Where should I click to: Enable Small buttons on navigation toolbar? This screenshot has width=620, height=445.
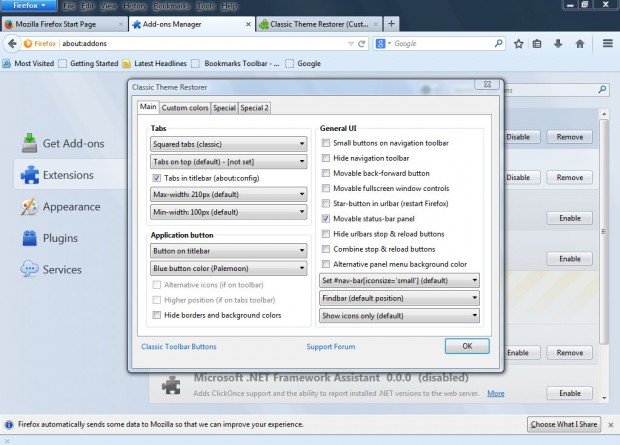326,143
